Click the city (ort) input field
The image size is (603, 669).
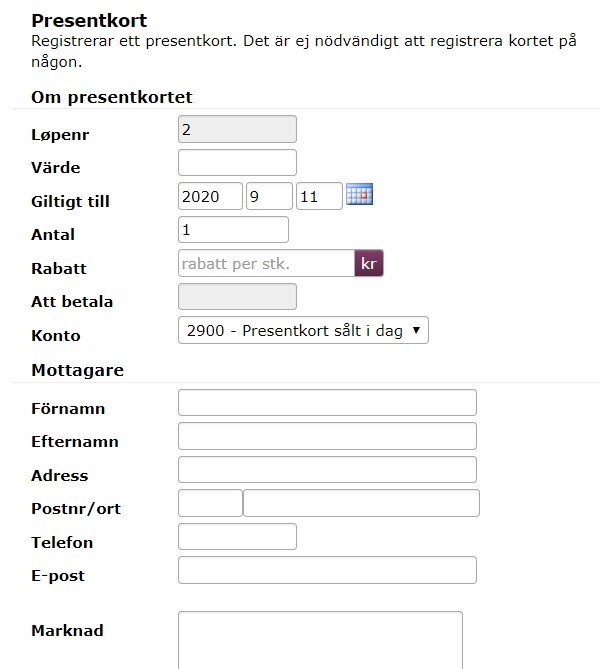[x=361, y=503]
